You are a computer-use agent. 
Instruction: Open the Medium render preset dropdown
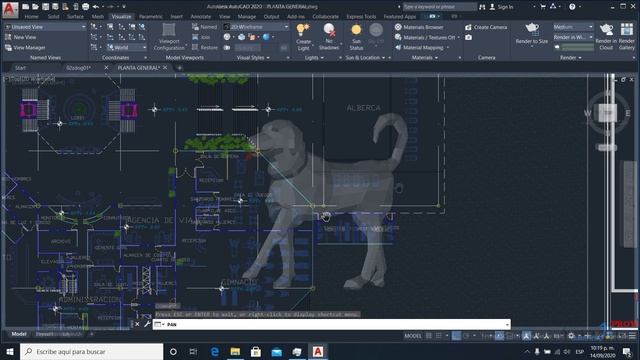click(573, 27)
